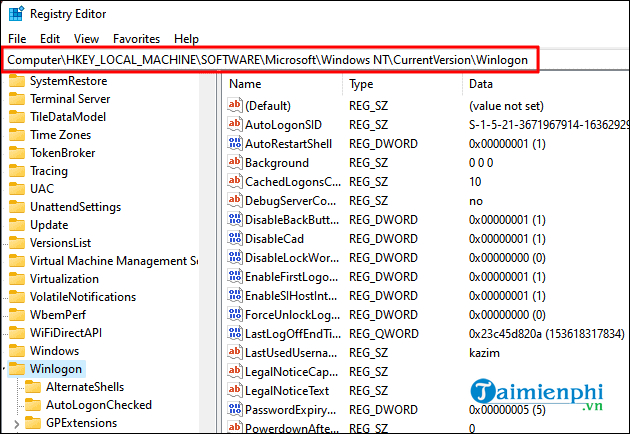Click the Background string value icon

tap(235, 162)
